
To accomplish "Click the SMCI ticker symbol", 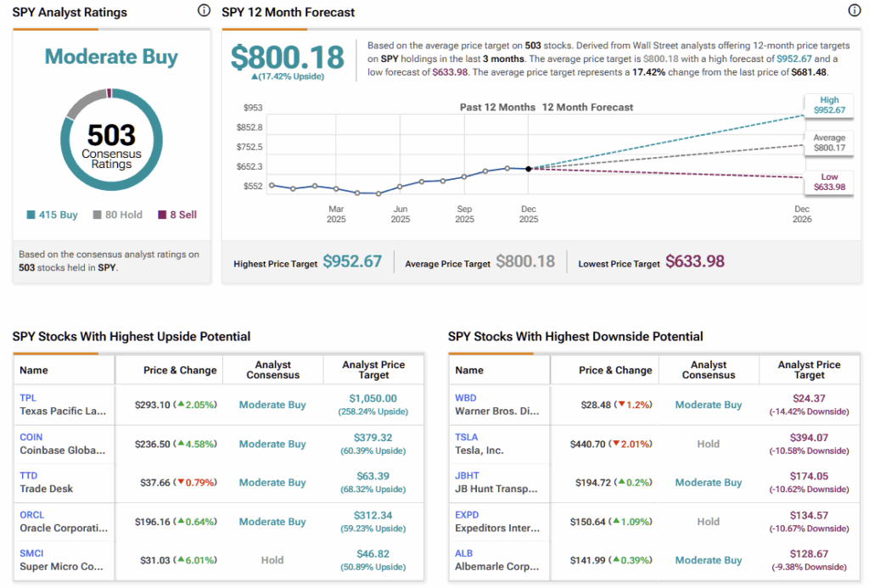I will coord(31,553).
